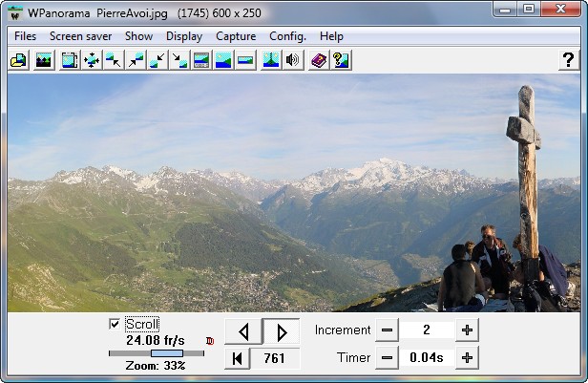This screenshot has height=383, width=588.
Task: Open the Capture menu
Action: [236, 36]
